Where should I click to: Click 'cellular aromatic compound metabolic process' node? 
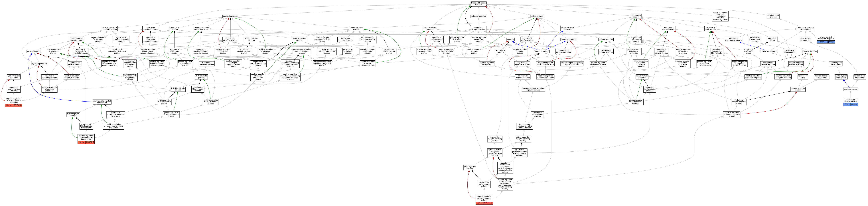coord(368,39)
